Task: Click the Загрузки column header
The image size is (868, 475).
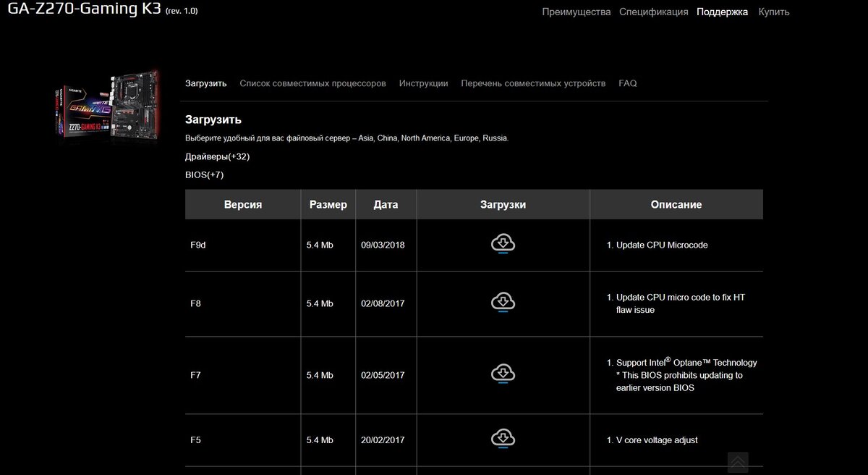Action: tap(503, 204)
